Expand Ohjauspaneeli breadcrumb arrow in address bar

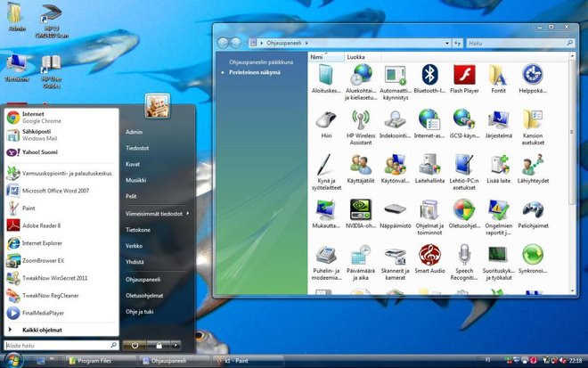[306, 43]
